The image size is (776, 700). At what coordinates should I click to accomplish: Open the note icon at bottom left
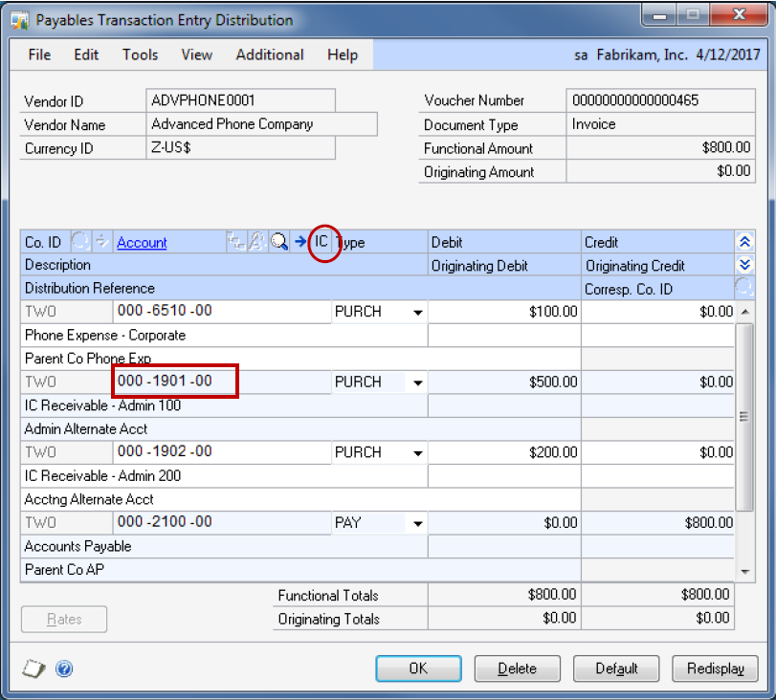point(33,668)
